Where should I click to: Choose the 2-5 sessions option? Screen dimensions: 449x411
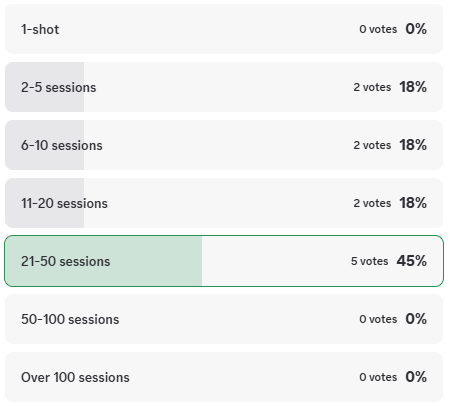224,87
